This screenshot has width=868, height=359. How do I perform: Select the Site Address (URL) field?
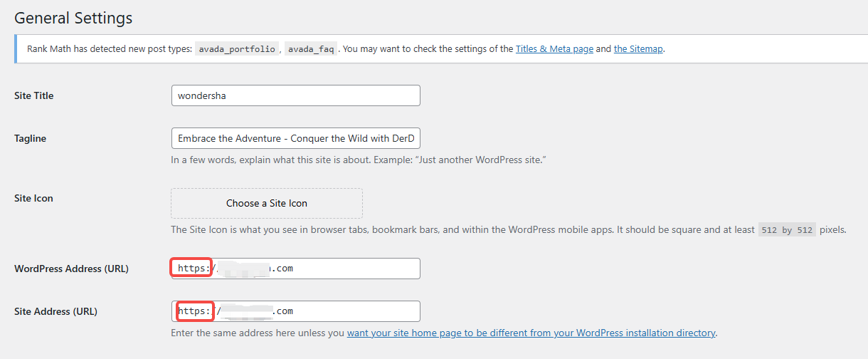pyautogui.click(x=342, y=311)
